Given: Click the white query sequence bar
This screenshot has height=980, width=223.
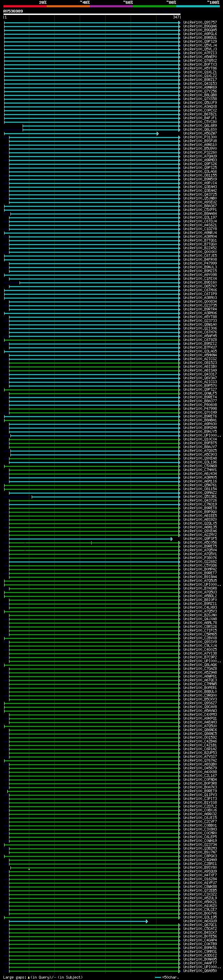Looking at the screenshot, I should [92, 15].
